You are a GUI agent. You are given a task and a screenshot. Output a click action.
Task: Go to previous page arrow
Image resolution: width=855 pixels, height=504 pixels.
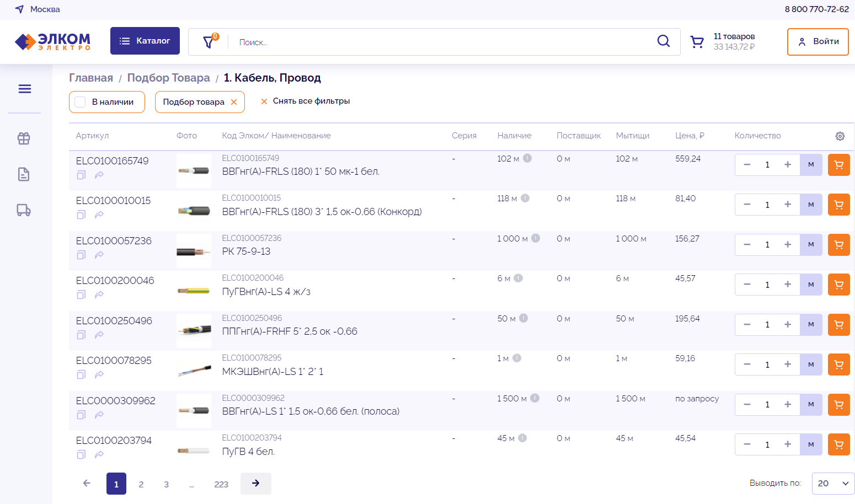point(87,484)
